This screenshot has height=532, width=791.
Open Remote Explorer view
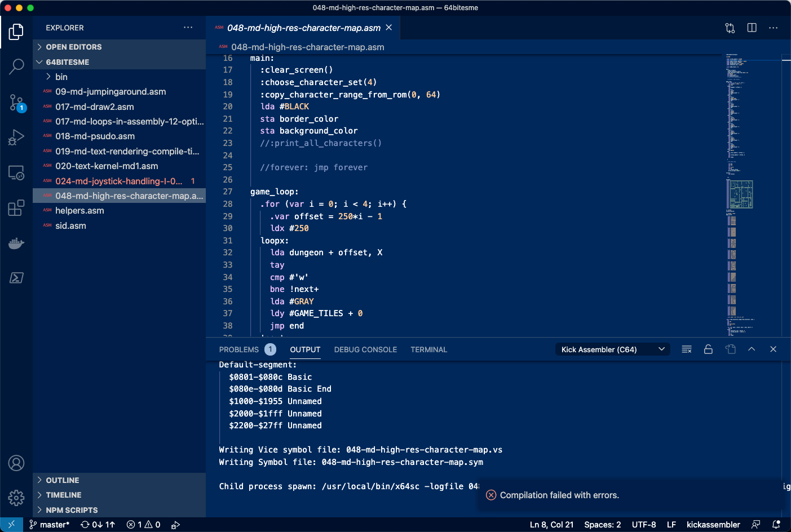tap(16, 172)
